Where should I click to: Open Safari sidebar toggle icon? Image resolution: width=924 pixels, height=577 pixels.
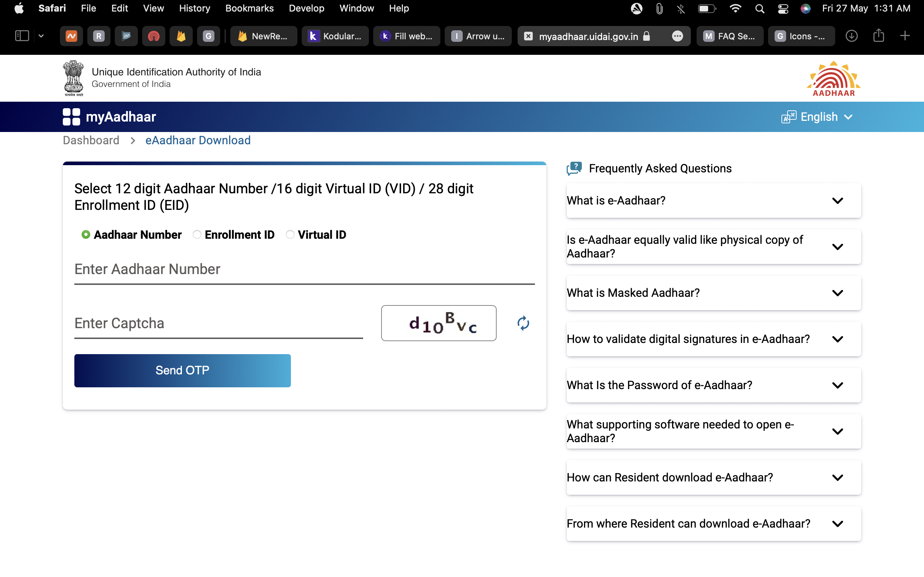(x=22, y=36)
